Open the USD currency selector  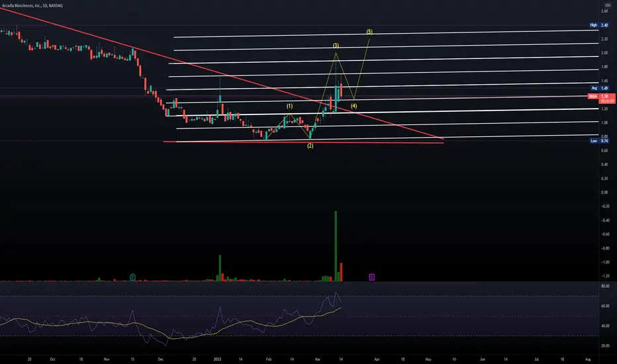(x=608, y=5)
